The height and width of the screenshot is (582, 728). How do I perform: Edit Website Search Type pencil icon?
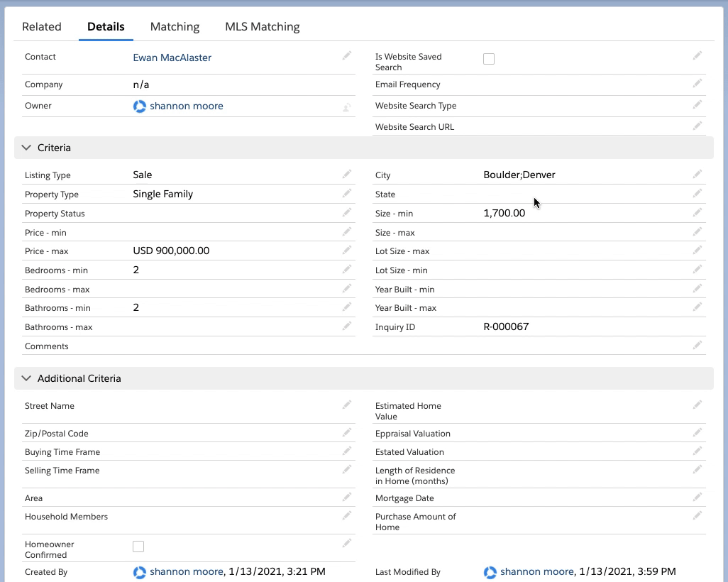697,104
